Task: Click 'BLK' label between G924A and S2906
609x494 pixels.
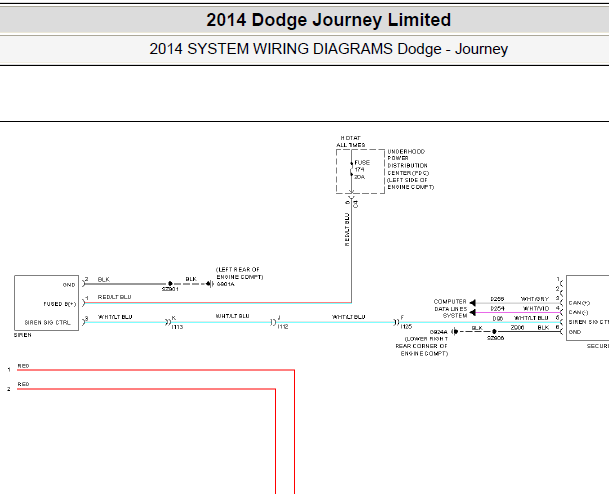Action: point(477,328)
